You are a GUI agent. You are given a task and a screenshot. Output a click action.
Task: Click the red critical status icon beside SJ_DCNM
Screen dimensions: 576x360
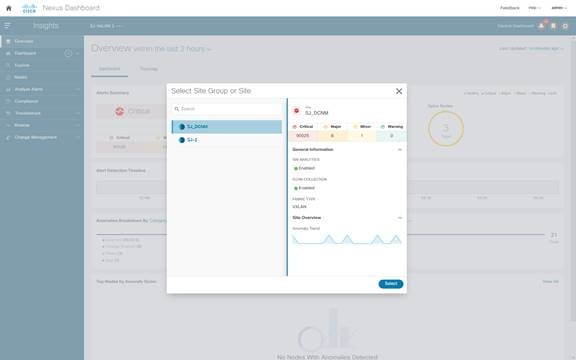coord(296,111)
